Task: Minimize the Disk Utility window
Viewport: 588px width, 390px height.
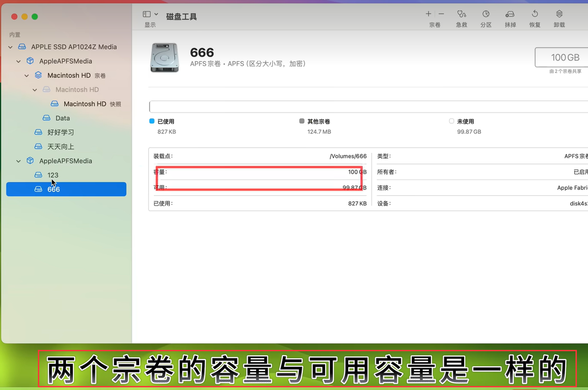Action: point(25,16)
